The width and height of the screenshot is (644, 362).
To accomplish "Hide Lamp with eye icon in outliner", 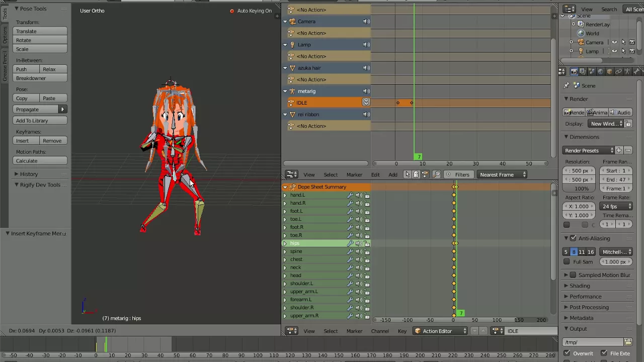I will tap(614, 51).
